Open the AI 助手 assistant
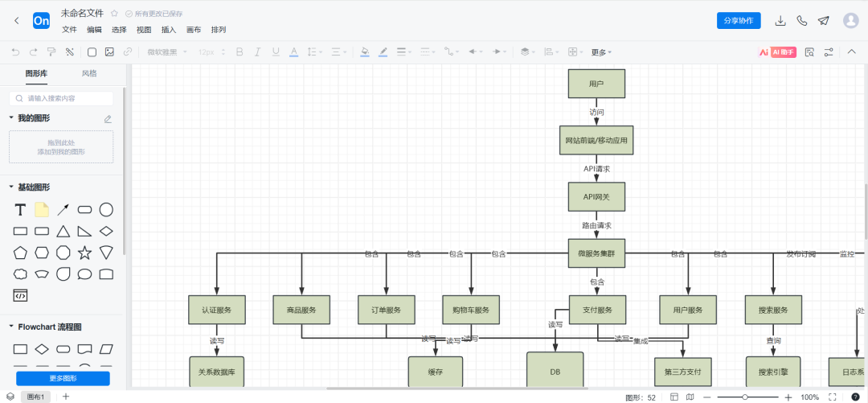 [x=777, y=52]
